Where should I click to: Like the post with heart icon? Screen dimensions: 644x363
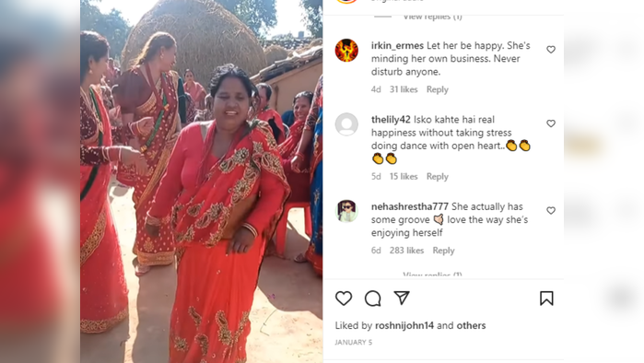pyautogui.click(x=344, y=299)
